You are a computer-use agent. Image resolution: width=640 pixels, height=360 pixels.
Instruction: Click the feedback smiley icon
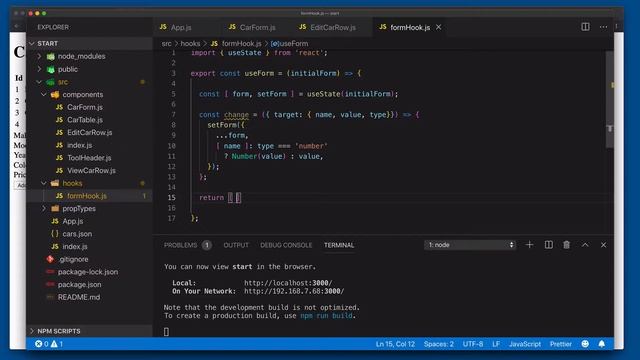pyautogui.click(x=585, y=344)
